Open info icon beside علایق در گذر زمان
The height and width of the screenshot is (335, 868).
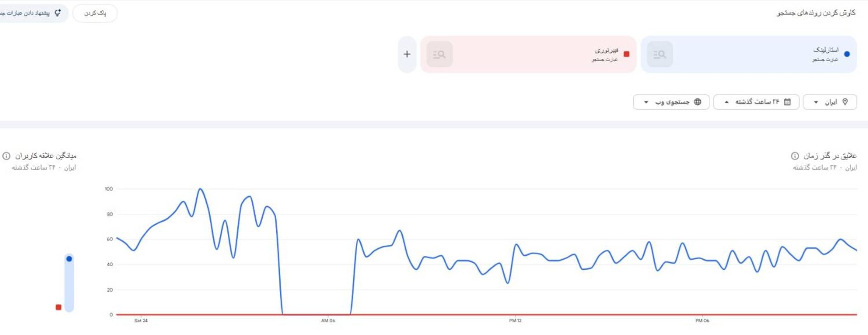[794, 156]
